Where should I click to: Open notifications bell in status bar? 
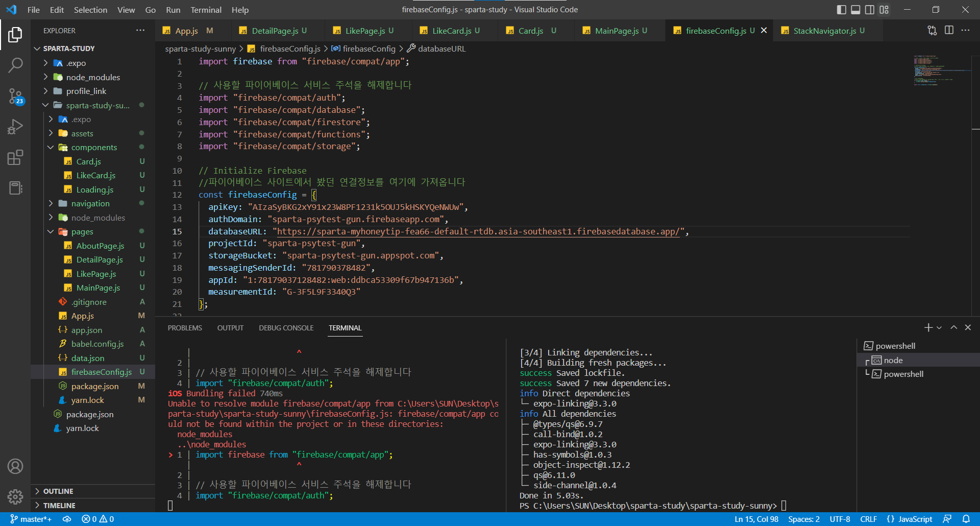pyautogui.click(x=966, y=519)
